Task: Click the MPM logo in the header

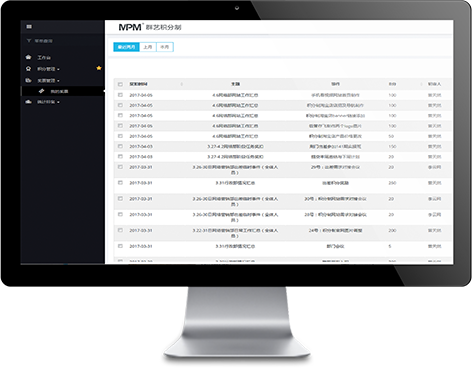Action: tap(130, 27)
